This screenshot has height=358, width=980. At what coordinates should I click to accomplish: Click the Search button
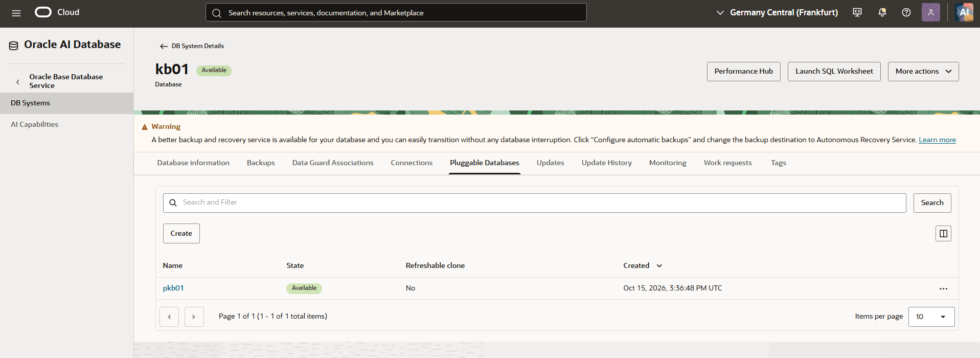(932, 203)
